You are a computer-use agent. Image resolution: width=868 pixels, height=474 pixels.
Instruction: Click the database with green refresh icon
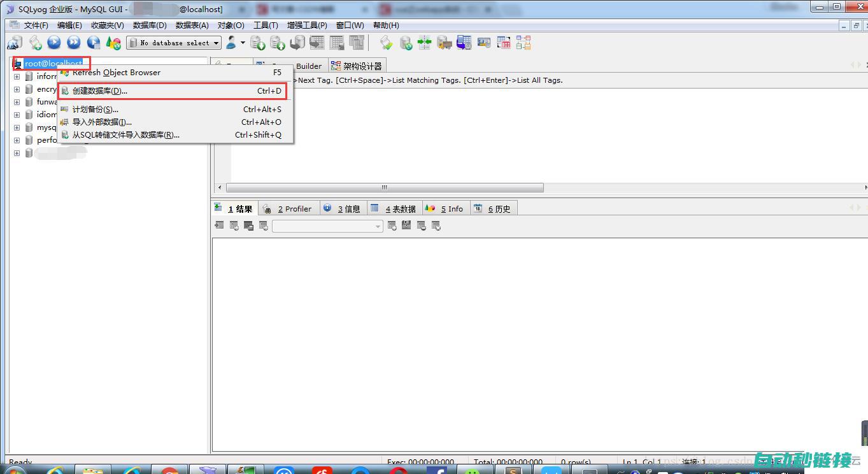pyautogui.click(x=406, y=43)
